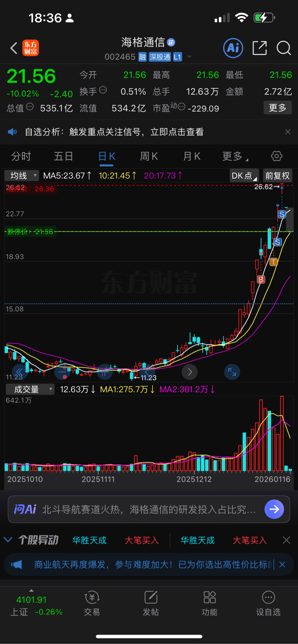
Task: Show more quote data via 更多 button
Action: 277,108
